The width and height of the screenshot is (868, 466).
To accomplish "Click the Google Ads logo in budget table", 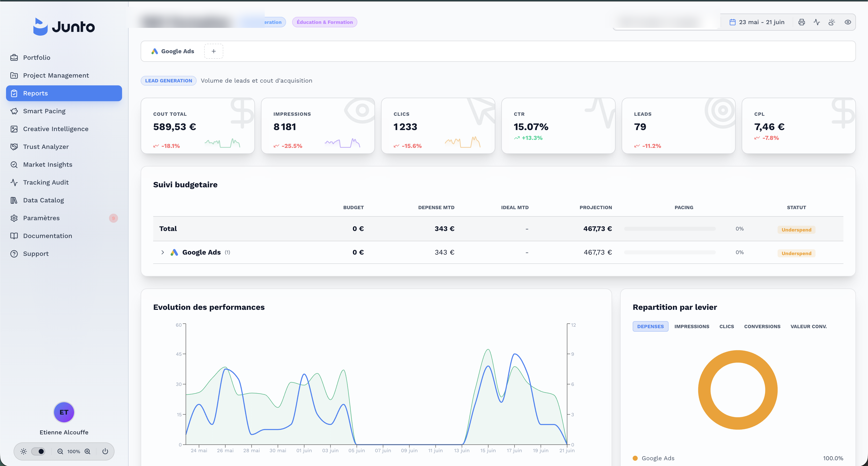I will pyautogui.click(x=174, y=252).
